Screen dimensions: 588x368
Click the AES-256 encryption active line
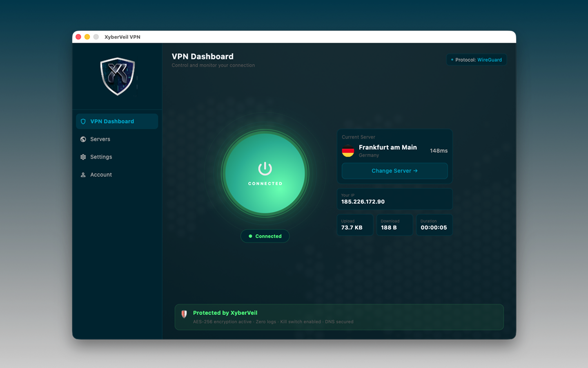click(x=273, y=322)
